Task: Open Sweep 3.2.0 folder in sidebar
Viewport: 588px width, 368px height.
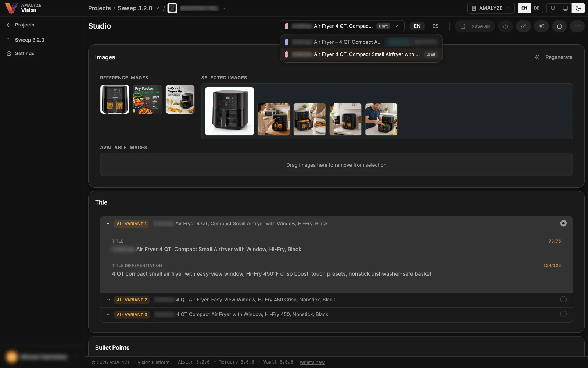Action: [x=25, y=40]
